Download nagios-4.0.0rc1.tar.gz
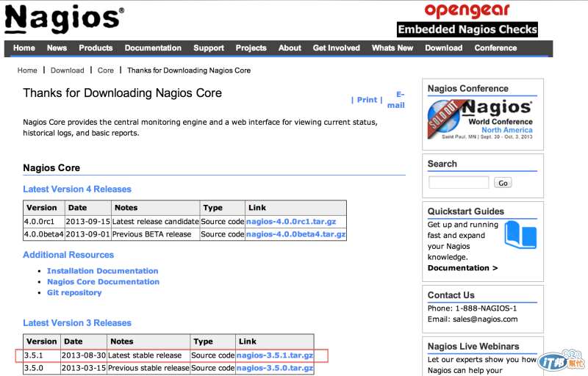 [291, 221]
